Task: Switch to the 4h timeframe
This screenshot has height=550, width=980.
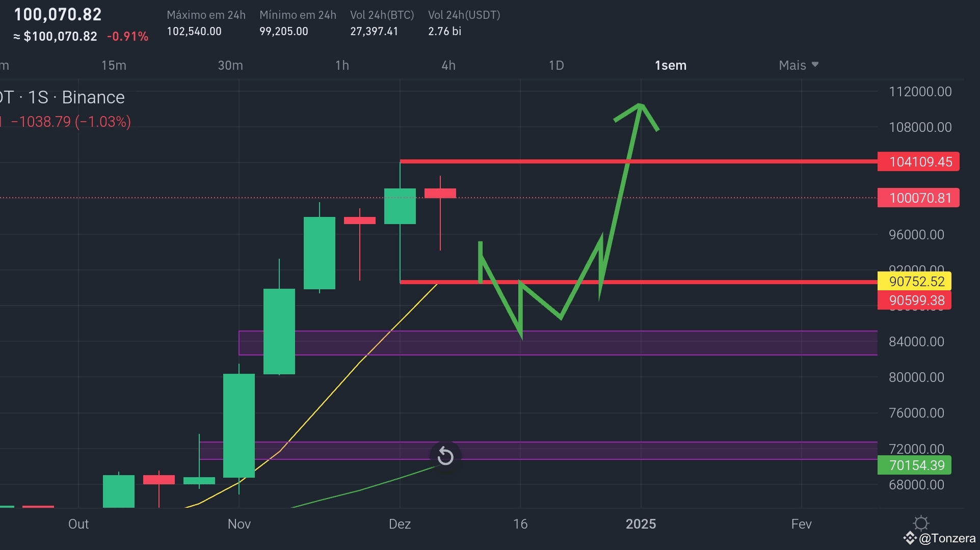Action: (x=448, y=65)
